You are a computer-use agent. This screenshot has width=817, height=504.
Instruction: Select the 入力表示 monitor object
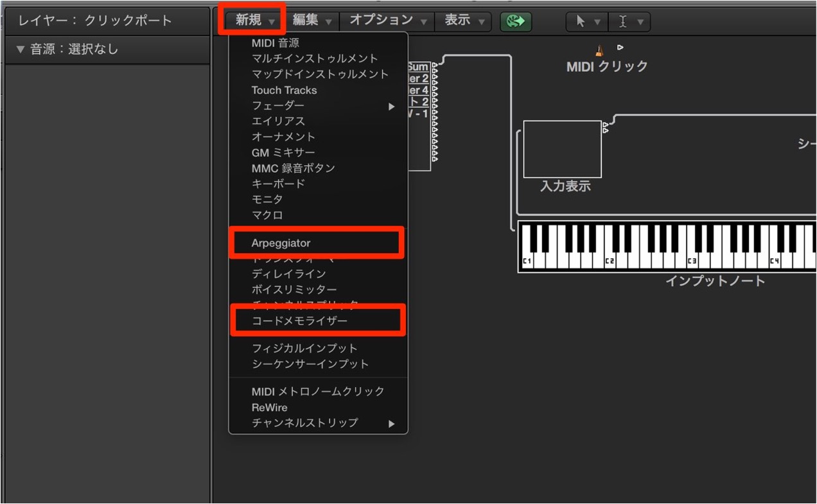point(562,149)
